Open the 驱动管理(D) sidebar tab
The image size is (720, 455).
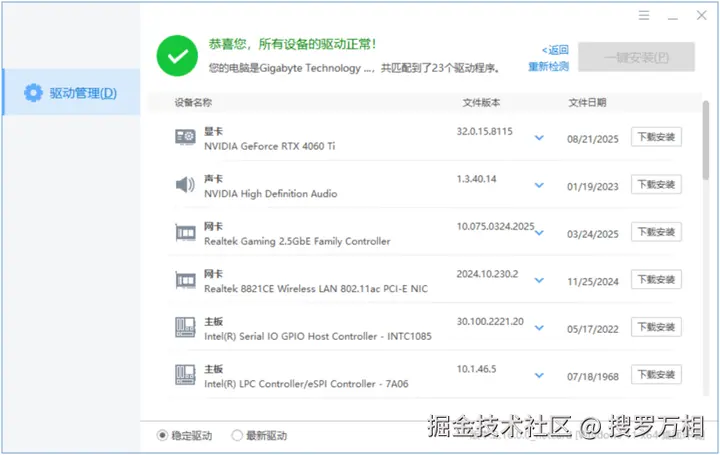pyautogui.click(x=72, y=92)
